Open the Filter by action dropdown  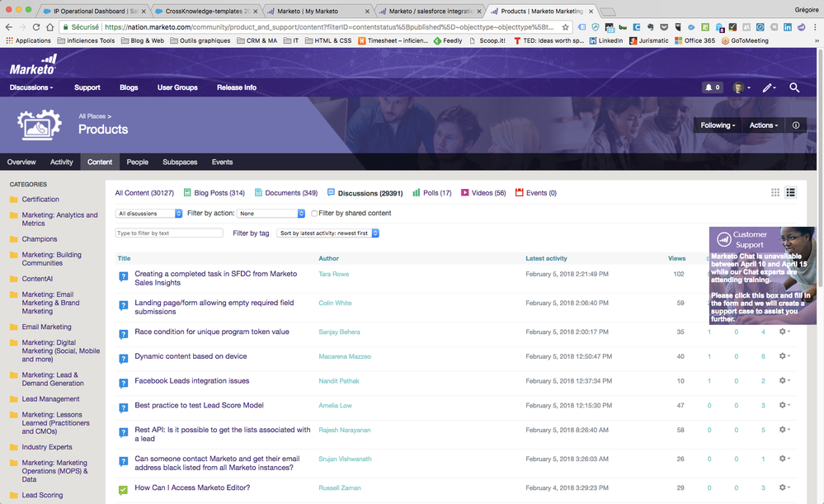pos(271,214)
